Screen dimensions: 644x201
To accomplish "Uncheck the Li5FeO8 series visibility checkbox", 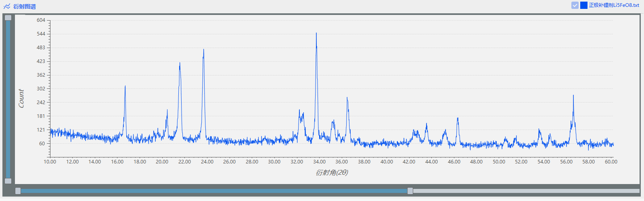I will (x=575, y=5).
